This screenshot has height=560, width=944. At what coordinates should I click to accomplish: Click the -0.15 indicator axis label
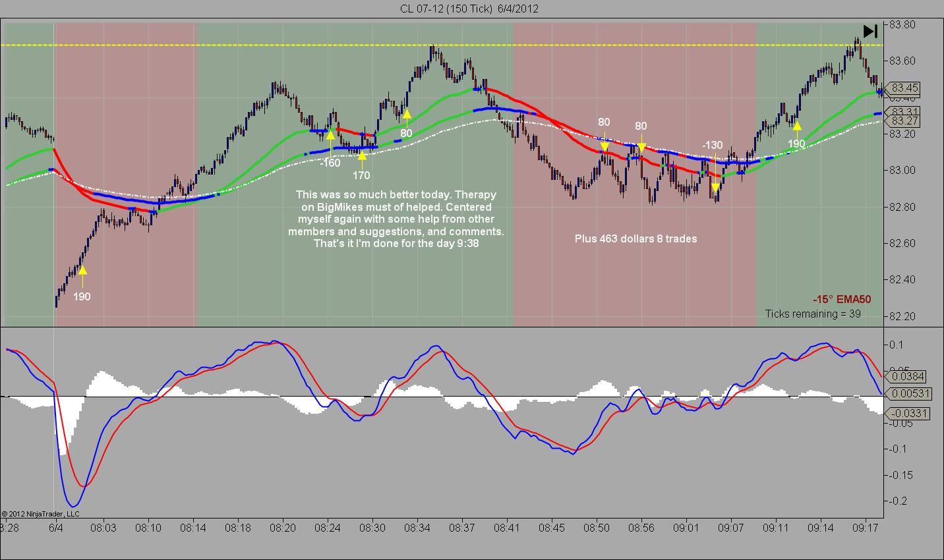pyautogui.click(x=900, y=475)
